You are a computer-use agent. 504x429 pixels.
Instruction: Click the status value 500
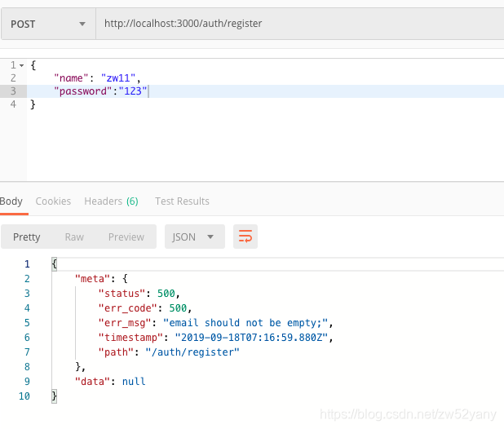(x=166, y=294)
